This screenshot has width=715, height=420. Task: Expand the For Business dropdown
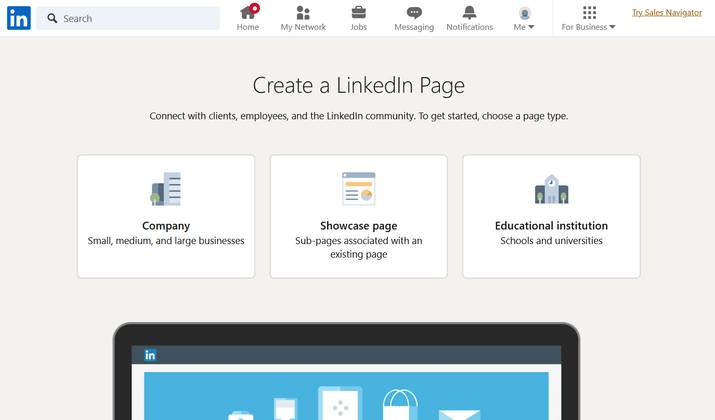[x=588, y=27]
